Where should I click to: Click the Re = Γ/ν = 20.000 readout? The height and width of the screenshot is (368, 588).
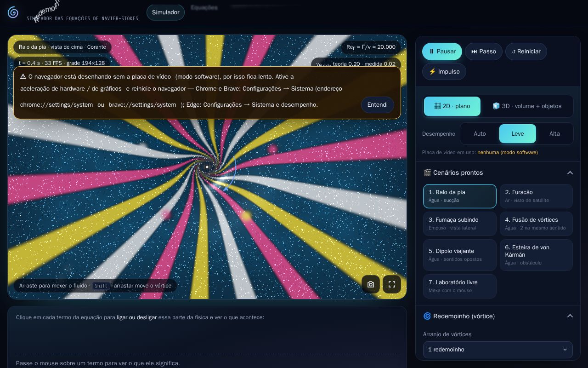[371, 47]
